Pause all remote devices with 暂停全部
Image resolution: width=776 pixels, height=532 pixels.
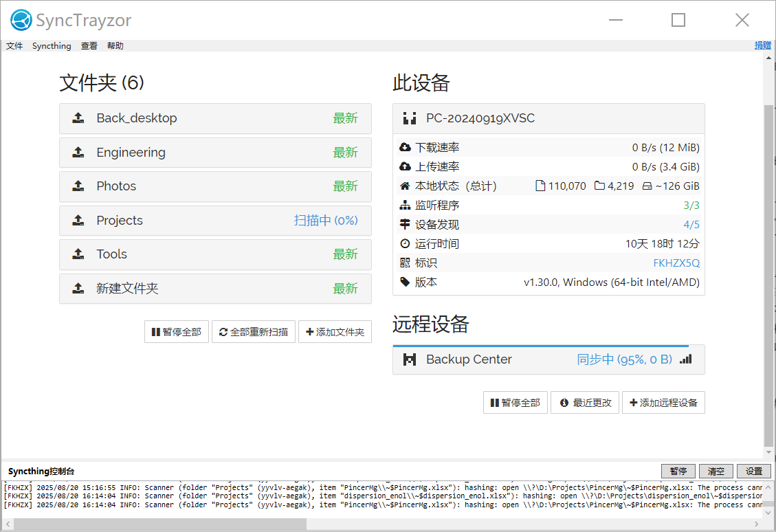[x=516, y=403]
